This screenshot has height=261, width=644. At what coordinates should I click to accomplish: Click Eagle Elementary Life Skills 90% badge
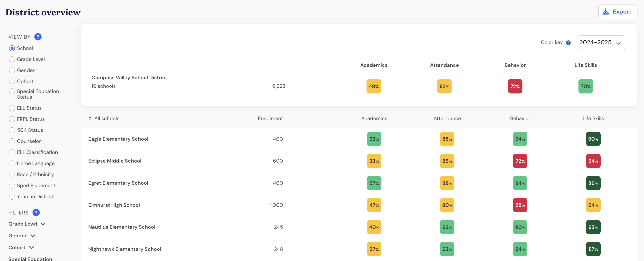tap(593, 139)
